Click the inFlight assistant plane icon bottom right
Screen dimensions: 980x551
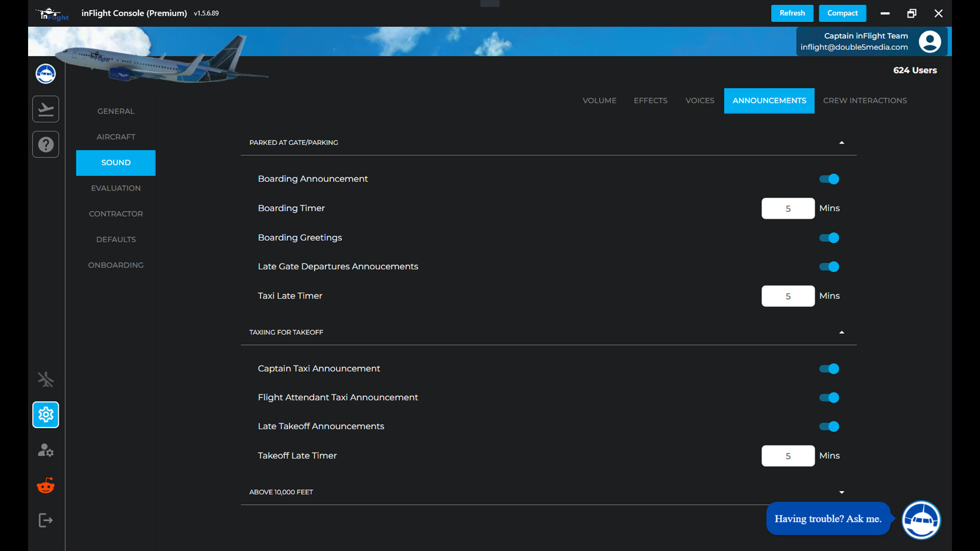[x=921, y=520]
